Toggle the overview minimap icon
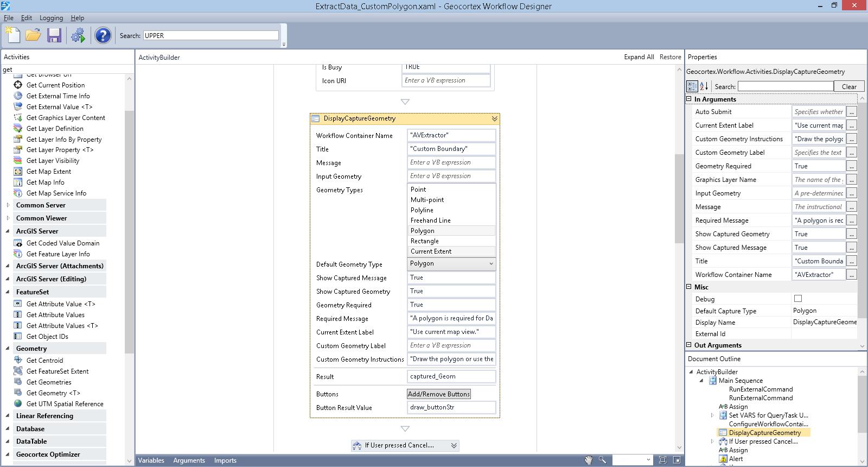 (676, 460)
